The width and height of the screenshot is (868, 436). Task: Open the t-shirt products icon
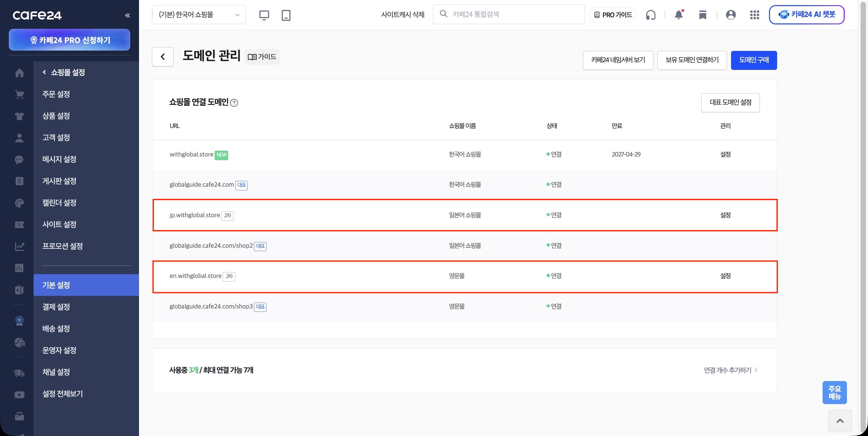pyautogui.click(x=19, y=116)
